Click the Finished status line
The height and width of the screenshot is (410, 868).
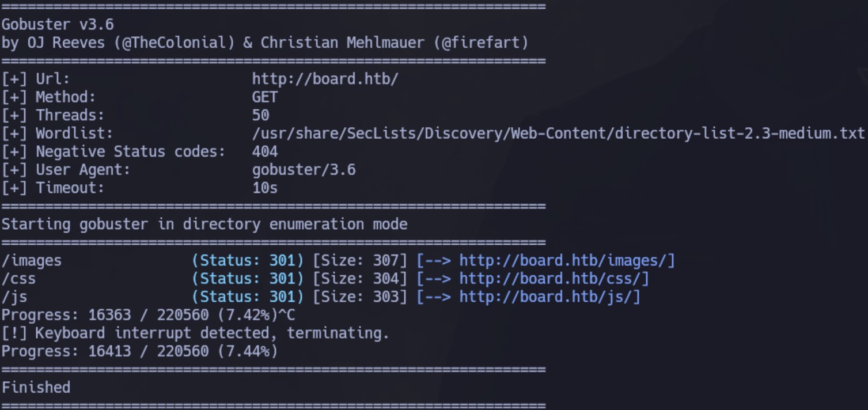point(36,387)
